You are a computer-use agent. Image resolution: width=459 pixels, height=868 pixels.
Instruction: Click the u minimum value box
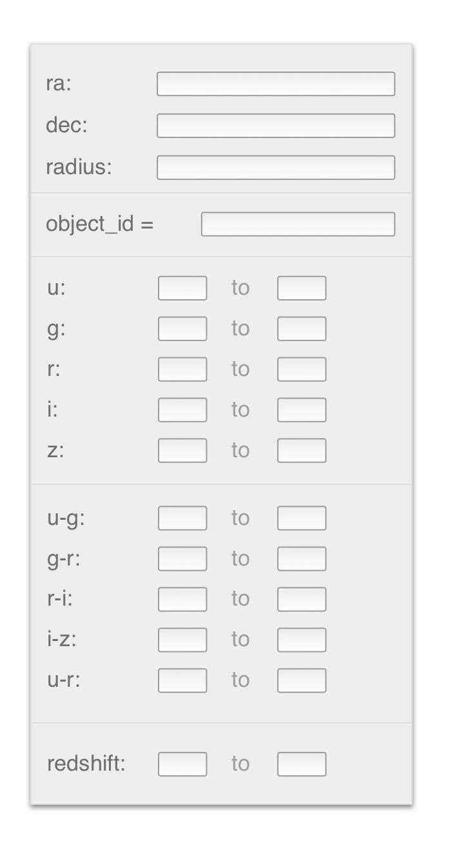182,288
